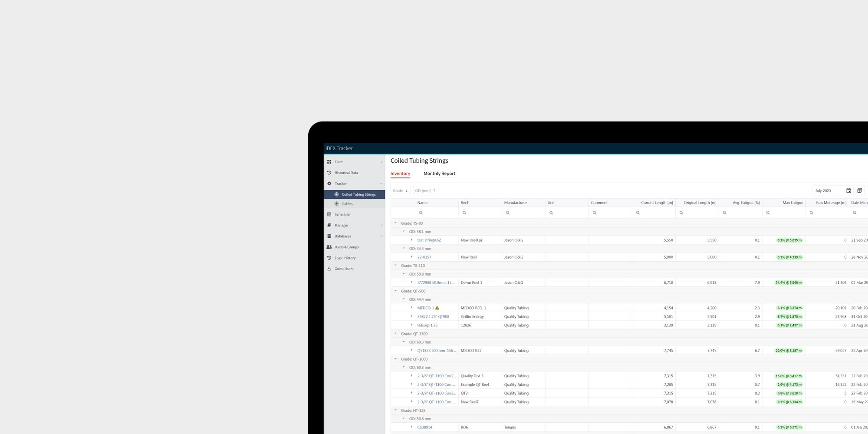
Task: Open the Hilcorp 1.75 string link
Action: tap(427, 325)
